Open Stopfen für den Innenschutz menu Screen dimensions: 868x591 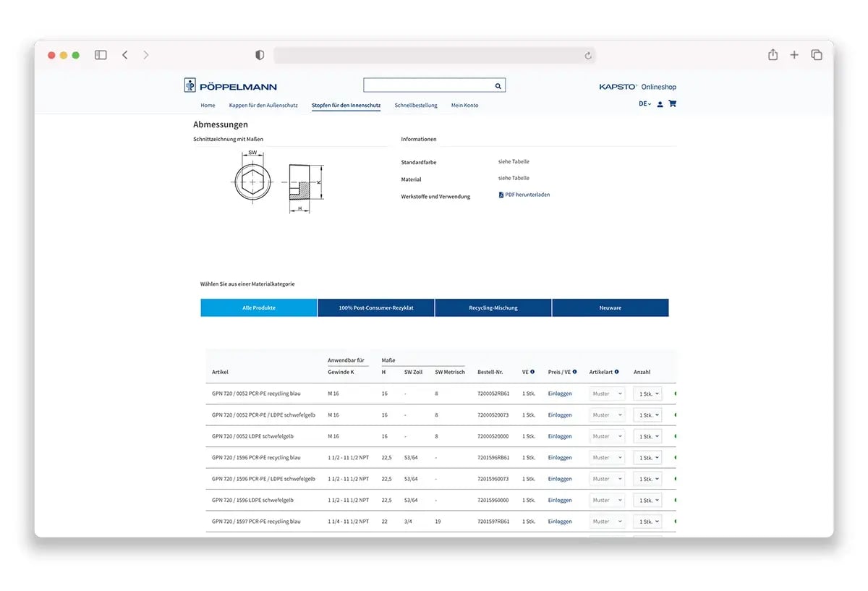coord(346,106)
